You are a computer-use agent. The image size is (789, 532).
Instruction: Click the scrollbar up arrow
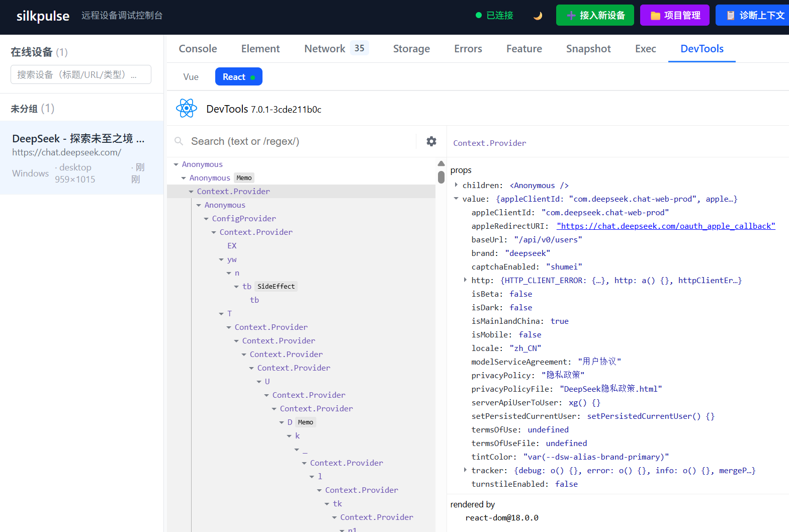(x=441, y=163)
